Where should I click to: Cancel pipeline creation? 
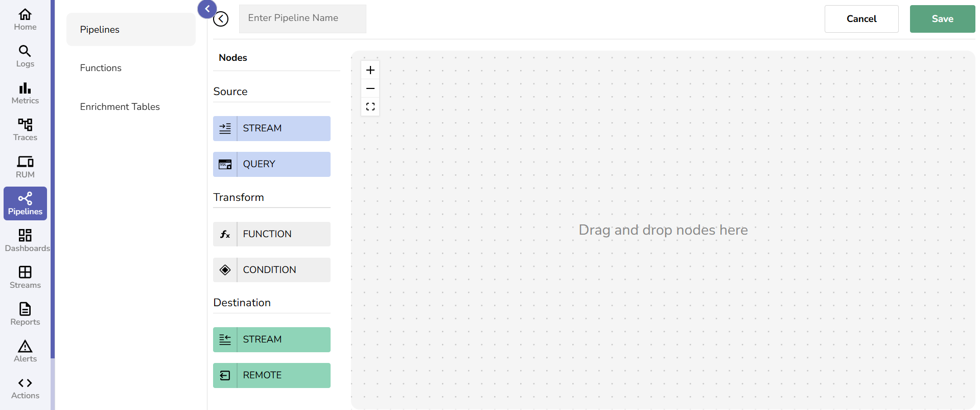861,19
